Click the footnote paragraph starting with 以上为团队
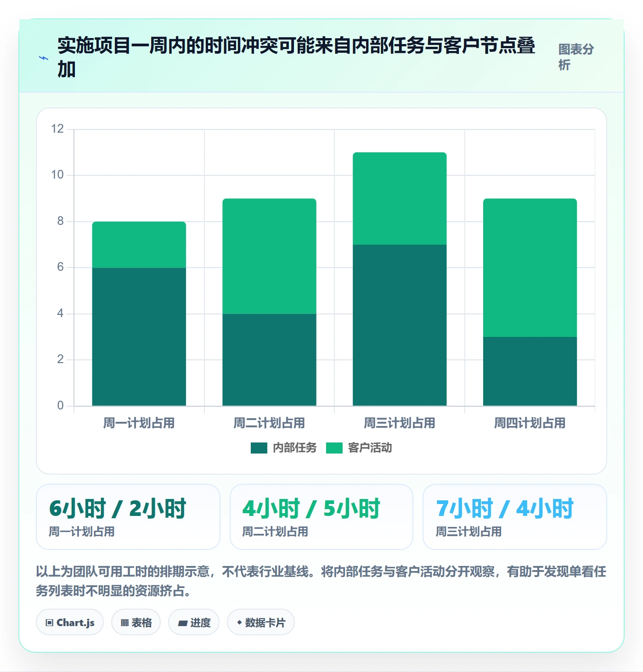 [x=321, y=581]
